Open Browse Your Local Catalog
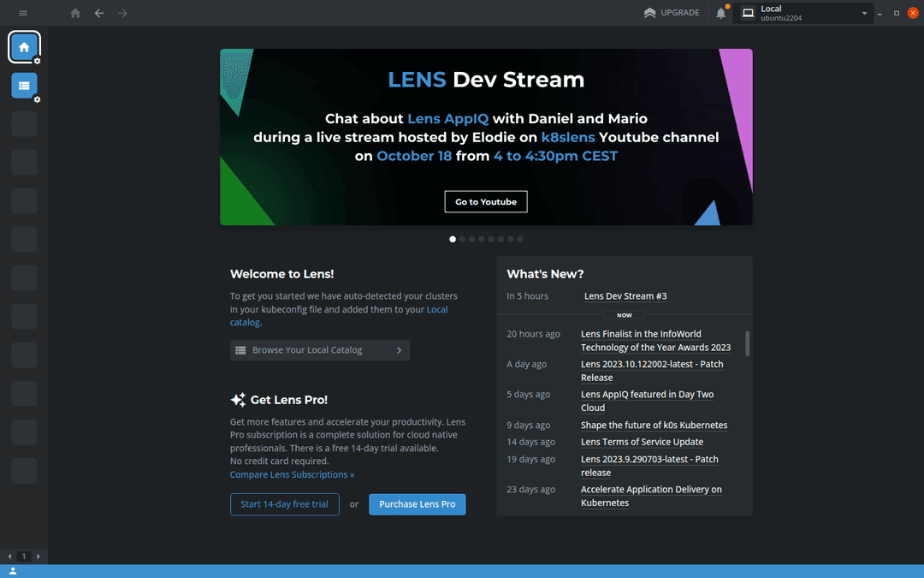The width and height of the screenshot is (924, 578). 319,350
